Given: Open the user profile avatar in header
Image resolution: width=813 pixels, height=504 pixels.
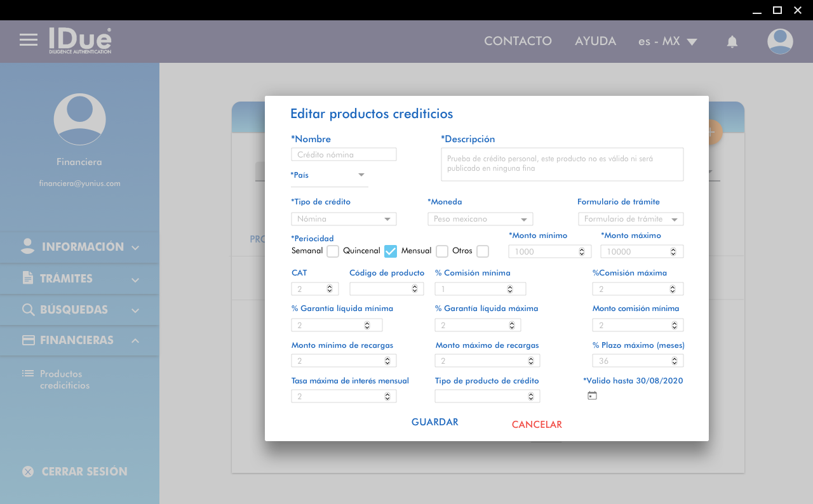Looking at the screenshot, I should point(780,41).
